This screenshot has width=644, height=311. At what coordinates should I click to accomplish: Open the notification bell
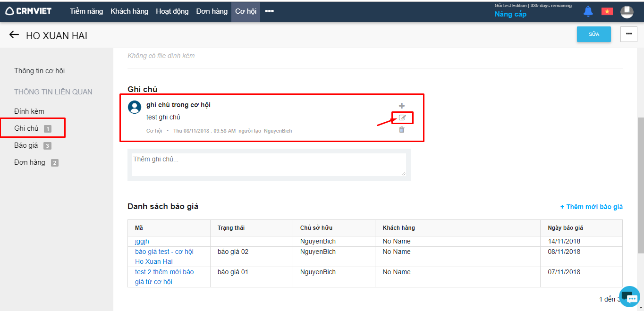(x=588, y=11)
